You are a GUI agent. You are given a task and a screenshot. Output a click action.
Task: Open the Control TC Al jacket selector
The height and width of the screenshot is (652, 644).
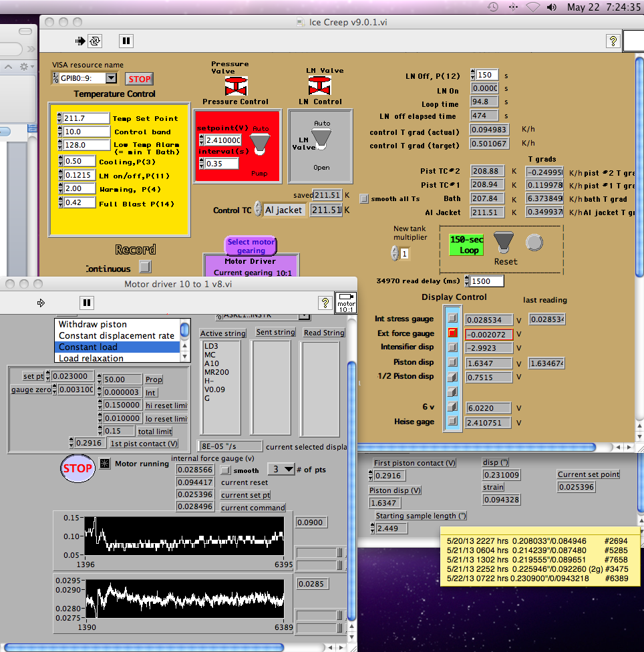pyautogui.click(x=284, y=210)
